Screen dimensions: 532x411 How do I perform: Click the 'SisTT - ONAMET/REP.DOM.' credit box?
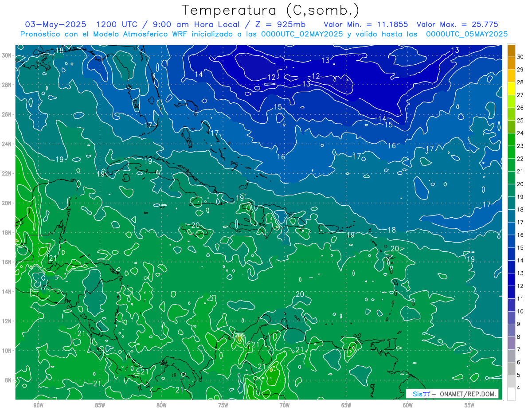tap(452, 394)
